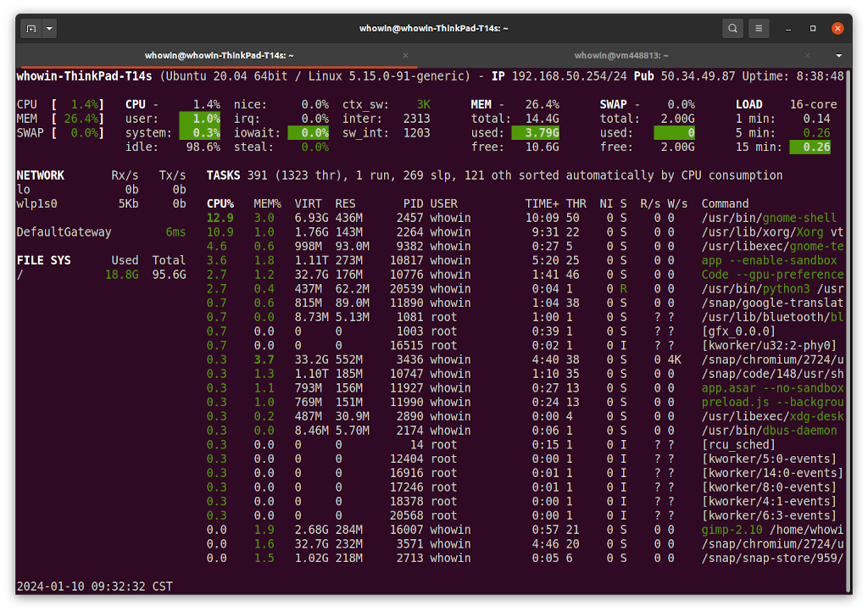The image size is (868, 612).
Task: Click the terminal vertical scrollbar
Action: click(849, 330)
